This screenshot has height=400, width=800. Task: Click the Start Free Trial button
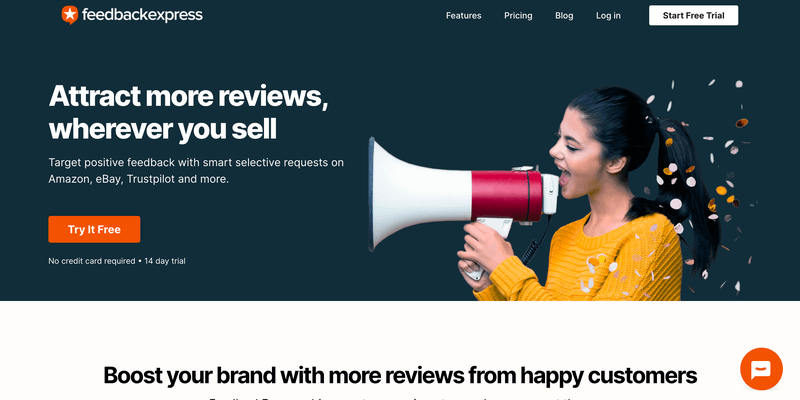[x=693, y=15]
